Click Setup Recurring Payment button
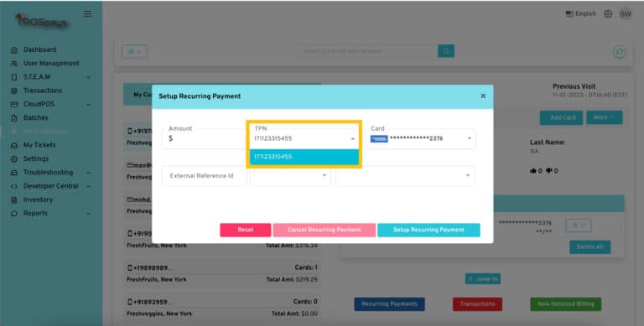Image resolution: width=644 pixels, height=326 pixels. 428,230
